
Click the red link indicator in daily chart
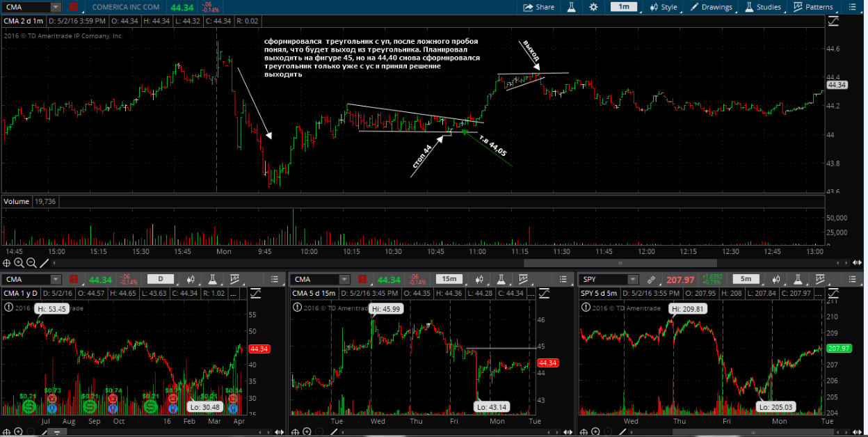pyautogui.click(x=74, y=279)
